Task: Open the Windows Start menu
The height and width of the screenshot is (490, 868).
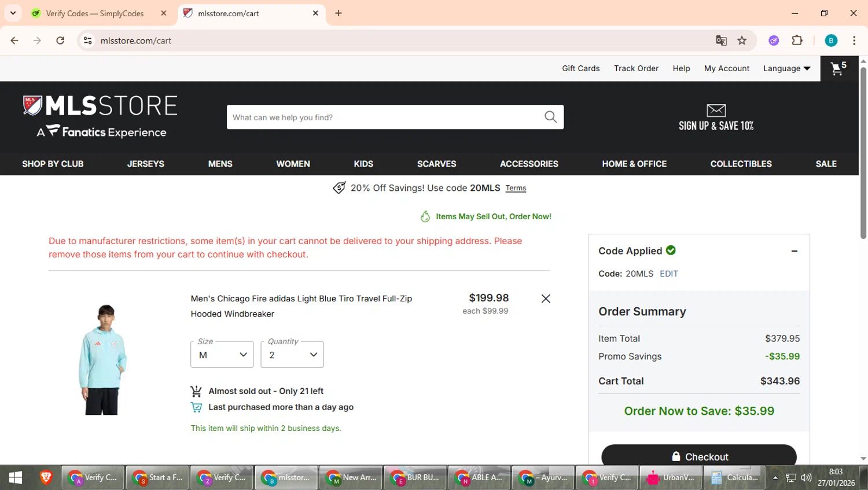Action: click(16, 478)
